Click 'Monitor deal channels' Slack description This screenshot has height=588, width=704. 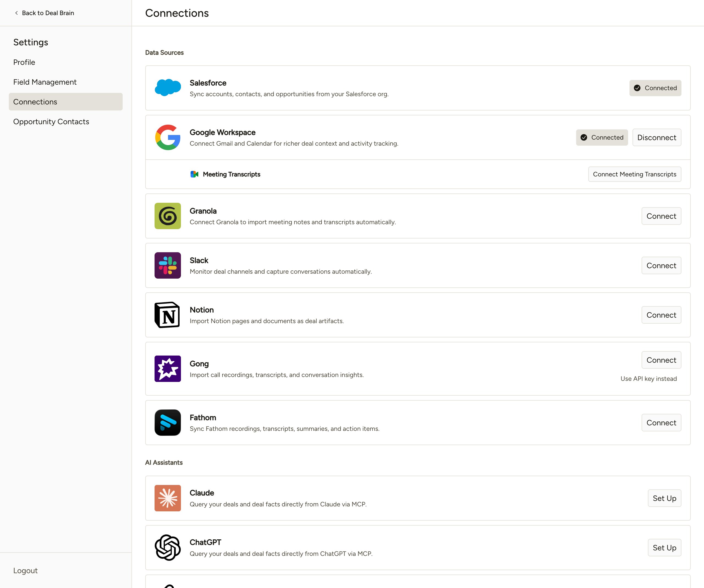280,271
